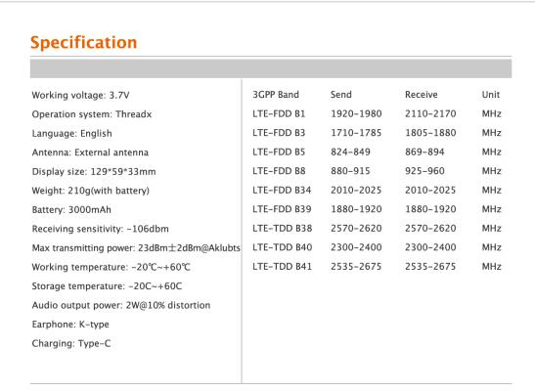Click 'Charging: Type-C' text
Viewport: 535px width, 392px height.
tap(71, 343)
